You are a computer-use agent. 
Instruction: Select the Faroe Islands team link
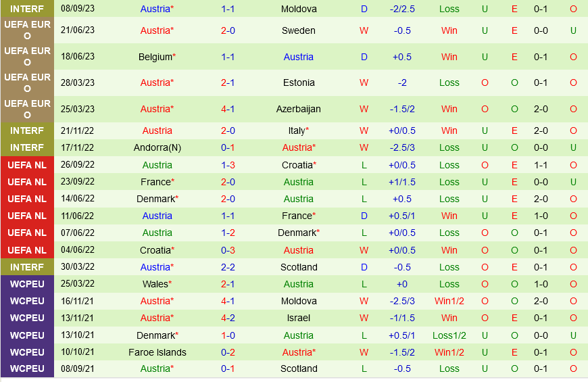tap(157, 352)
